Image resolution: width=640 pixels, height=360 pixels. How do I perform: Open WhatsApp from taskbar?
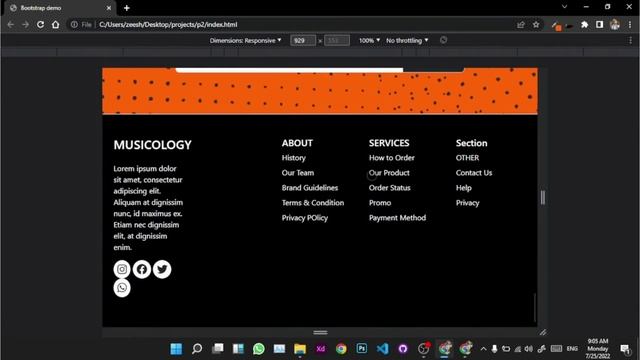tap(258, 349)
